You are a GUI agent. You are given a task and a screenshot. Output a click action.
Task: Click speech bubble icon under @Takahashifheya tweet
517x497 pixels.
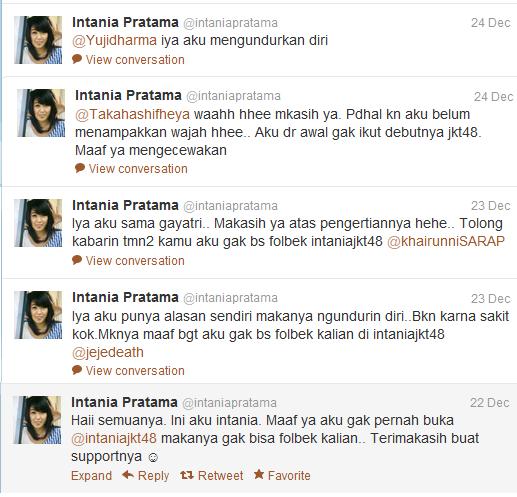tap(80, 168)
